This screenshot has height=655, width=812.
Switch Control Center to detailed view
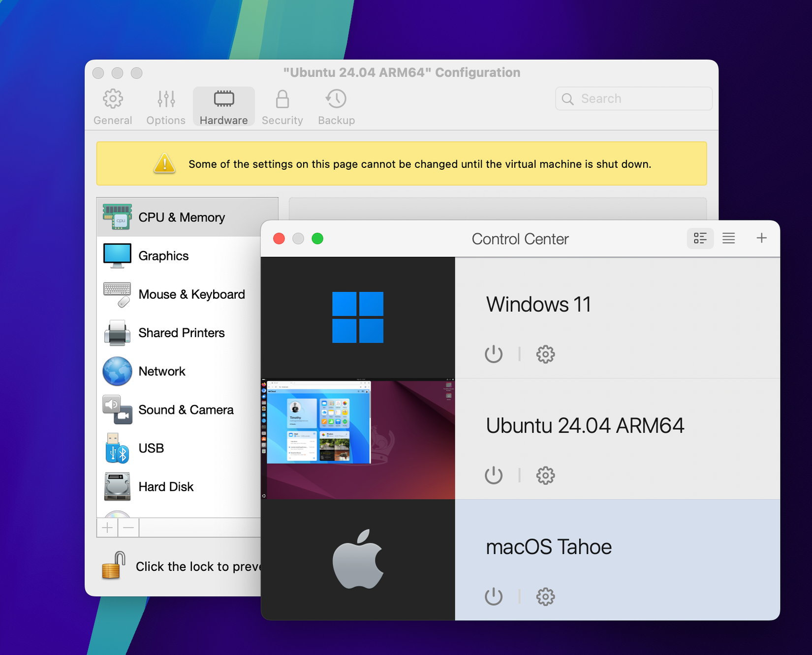click(700, 238)
